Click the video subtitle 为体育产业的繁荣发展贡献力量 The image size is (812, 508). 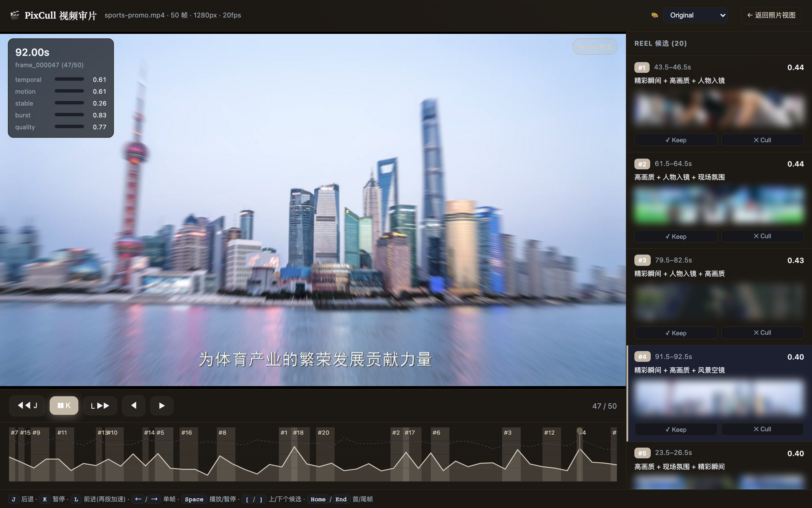tap(315, 359)
